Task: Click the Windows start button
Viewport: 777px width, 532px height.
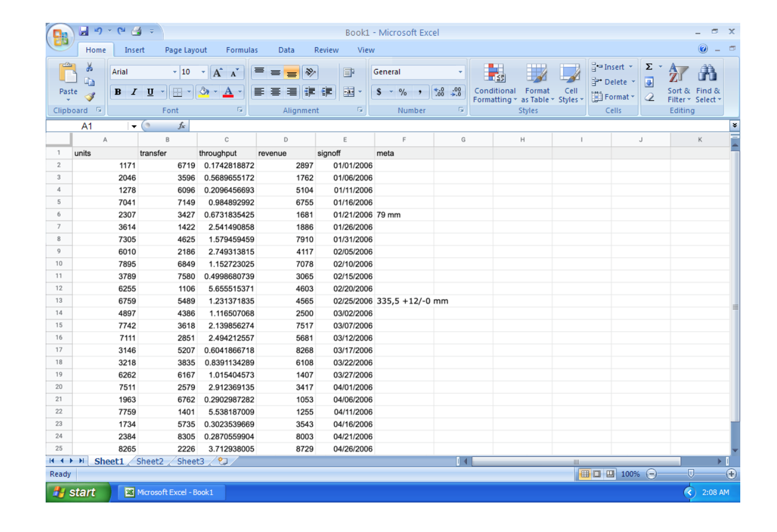Action: tap(78, 492)
